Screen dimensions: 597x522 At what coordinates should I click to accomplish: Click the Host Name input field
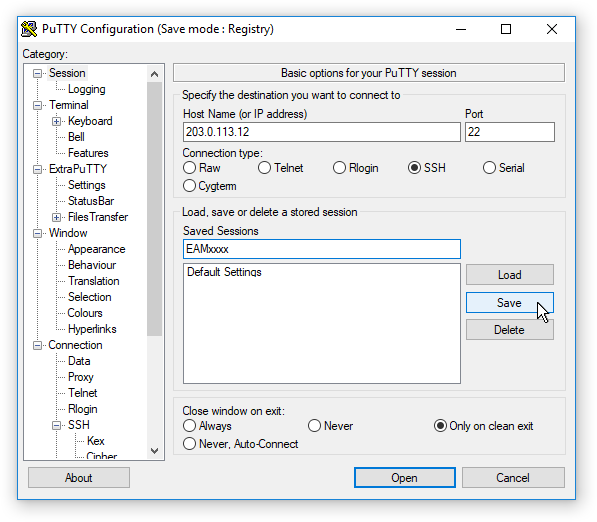[x=321, y=132]
